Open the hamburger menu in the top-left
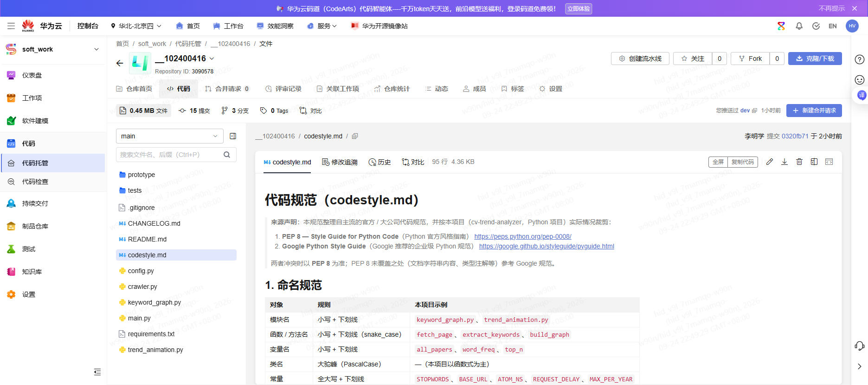The image size is (868, 385). pos(11,26)
